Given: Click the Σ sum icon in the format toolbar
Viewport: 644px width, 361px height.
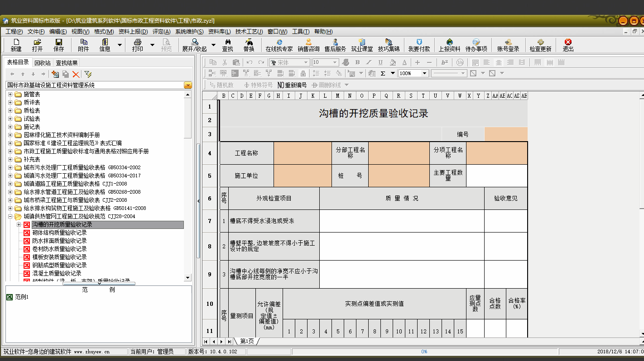Looking at the screenshot, I should click(383, 73).
